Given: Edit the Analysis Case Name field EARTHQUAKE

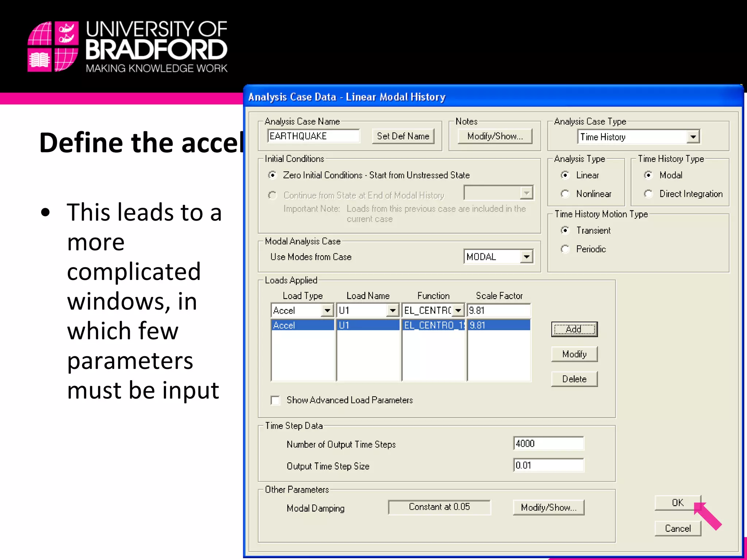Looking at the screenshot, I should pyautogui.click(x=313, y=136).
